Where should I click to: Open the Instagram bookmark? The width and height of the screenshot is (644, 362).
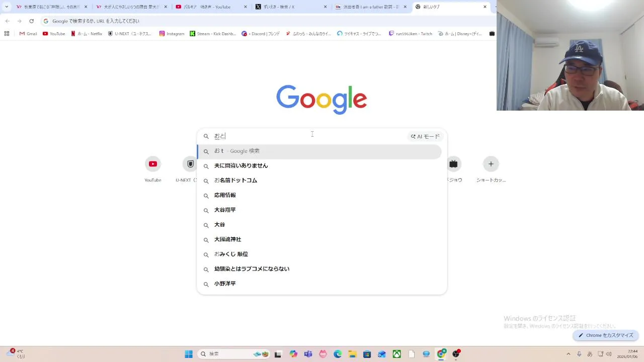tap(172, 34)
